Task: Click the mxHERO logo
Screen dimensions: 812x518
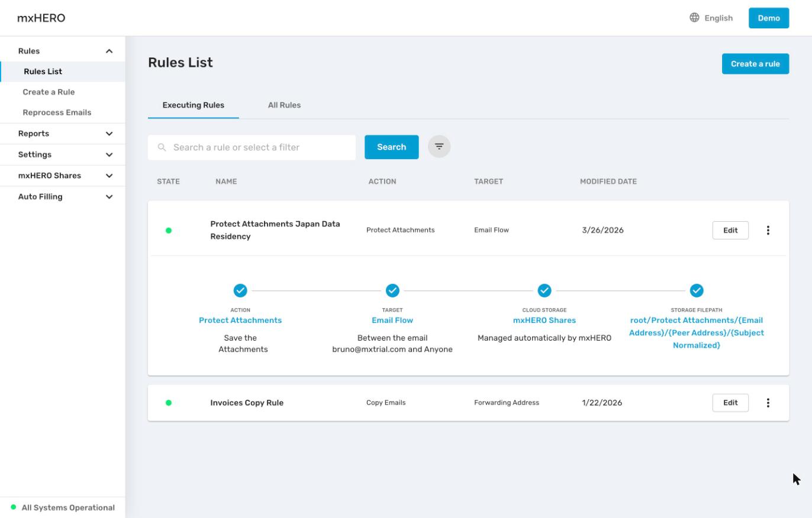Action: coord(41,18)
